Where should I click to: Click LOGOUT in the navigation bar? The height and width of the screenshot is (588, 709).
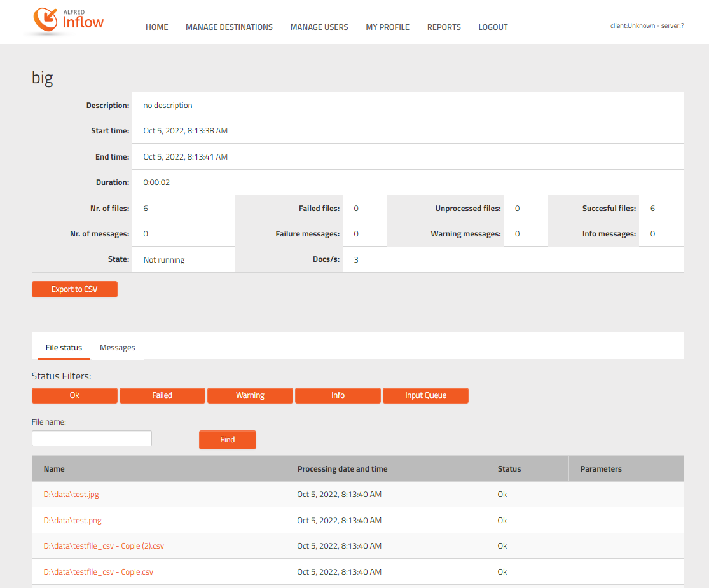click(493, 27)
